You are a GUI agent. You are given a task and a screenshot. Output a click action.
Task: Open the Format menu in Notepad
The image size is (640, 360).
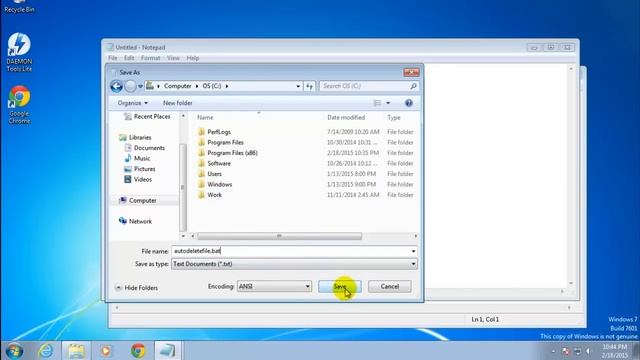(150, 58)
